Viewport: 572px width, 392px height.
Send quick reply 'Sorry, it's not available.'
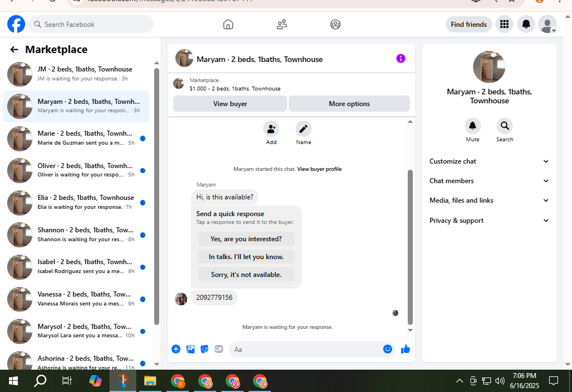click(x=246, y=275)
